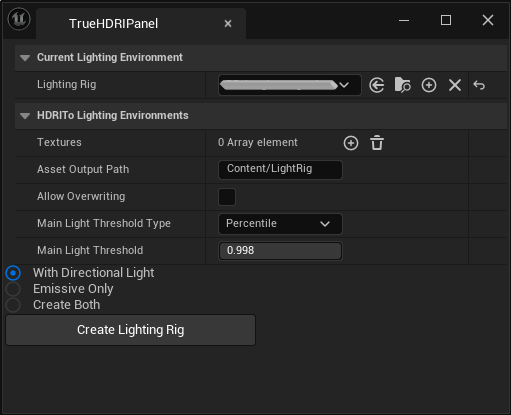This screenshot has width=511, height=415.
Task: Choose the Create Both radio option
Action: click(x=13, y=305)
